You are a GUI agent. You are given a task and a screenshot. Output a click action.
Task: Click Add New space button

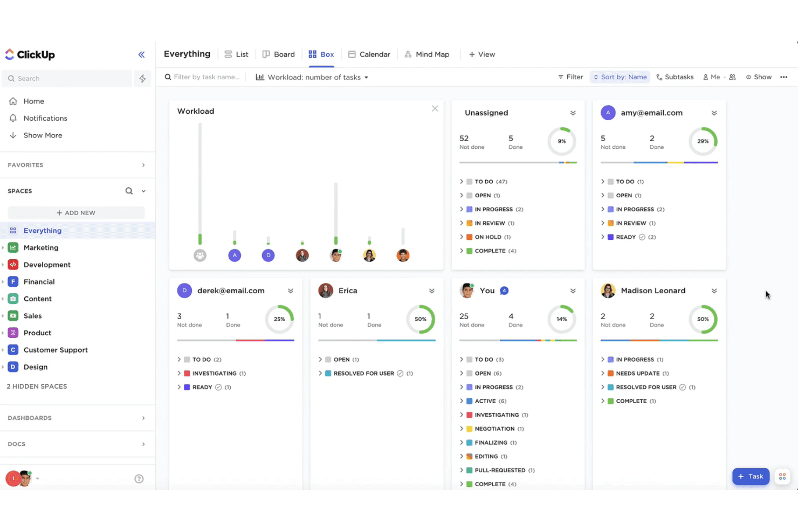coord(76,213)
